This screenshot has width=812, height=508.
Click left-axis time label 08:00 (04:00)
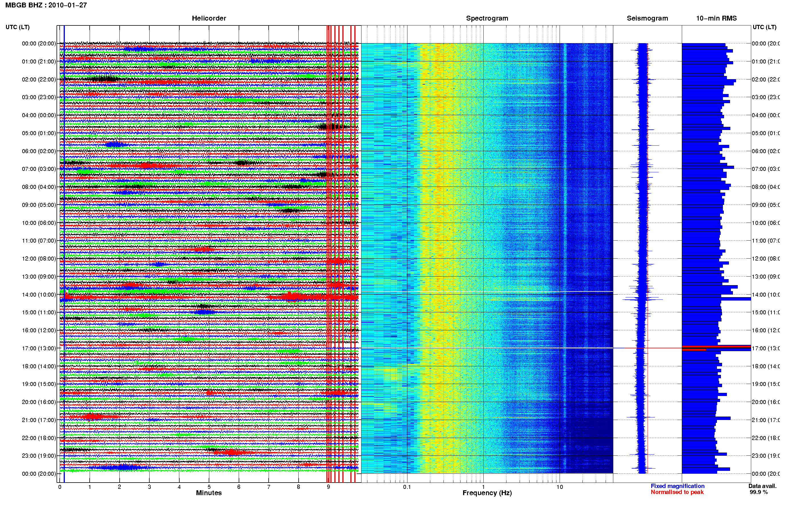[39, 187]
